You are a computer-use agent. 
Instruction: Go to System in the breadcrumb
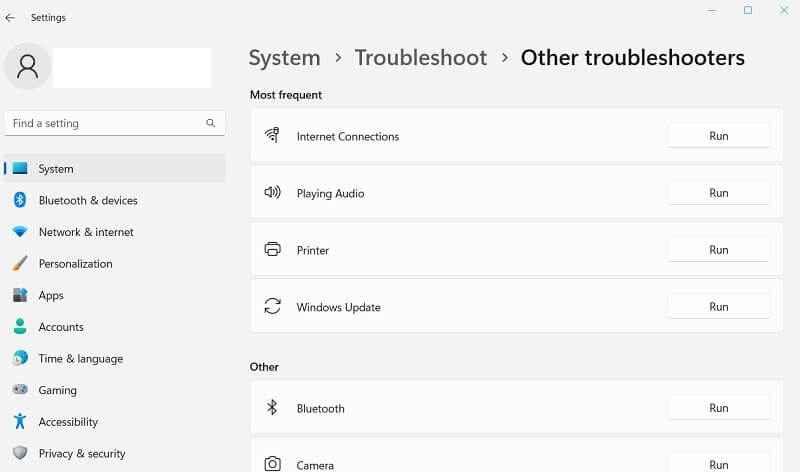coord(285,58)
